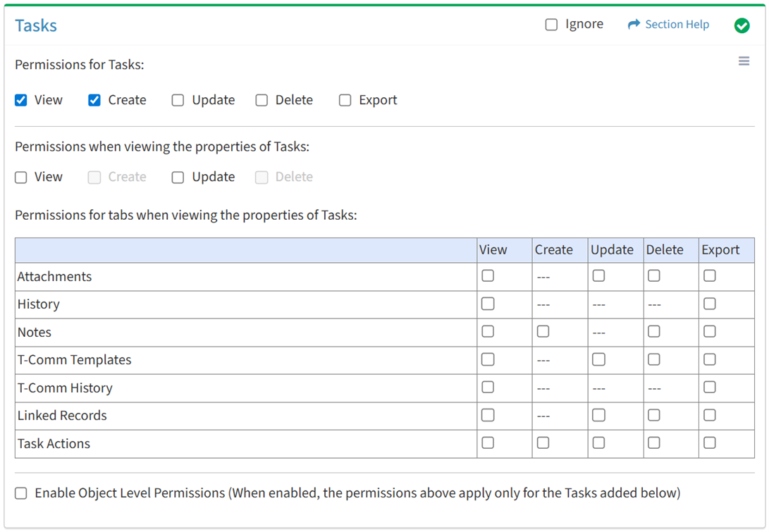Viewport: 769px width, 532px height.
Task: Check View for T-Comm History
Action: 488,387
